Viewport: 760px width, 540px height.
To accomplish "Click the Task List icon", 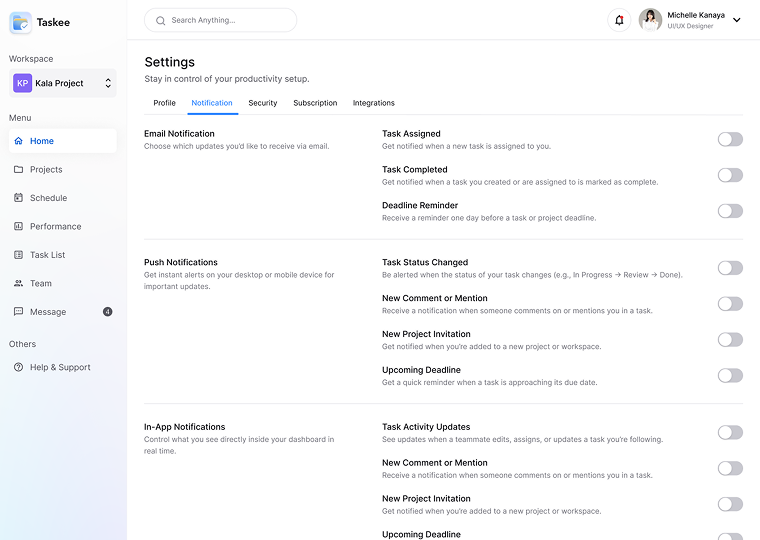I will pyautogui.click(x=18, y=255).
